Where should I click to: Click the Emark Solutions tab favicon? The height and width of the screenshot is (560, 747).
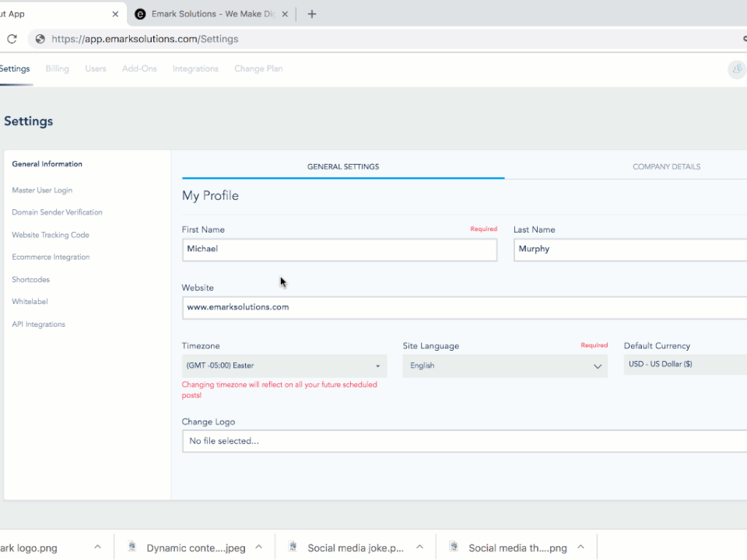140,14
